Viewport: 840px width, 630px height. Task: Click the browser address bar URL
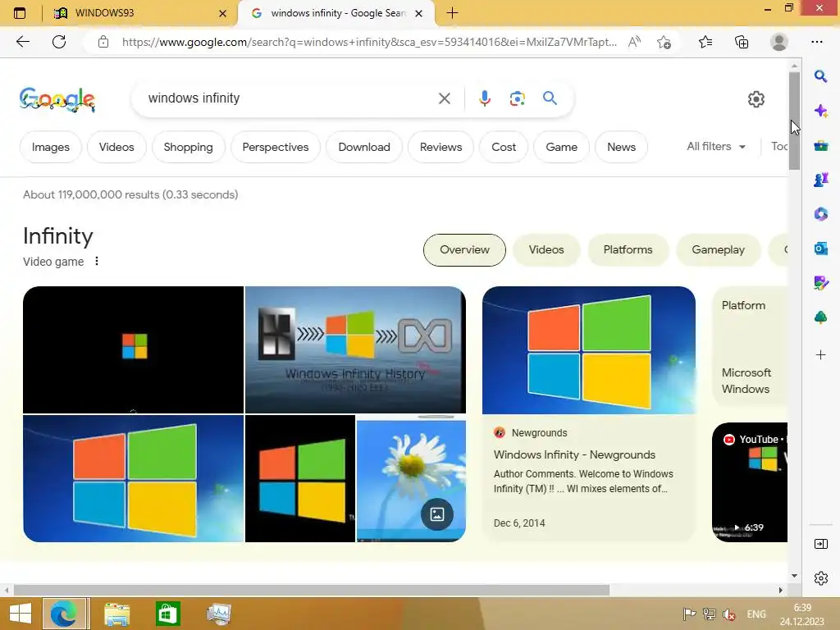pyautogui.click(x=370, y=42)
